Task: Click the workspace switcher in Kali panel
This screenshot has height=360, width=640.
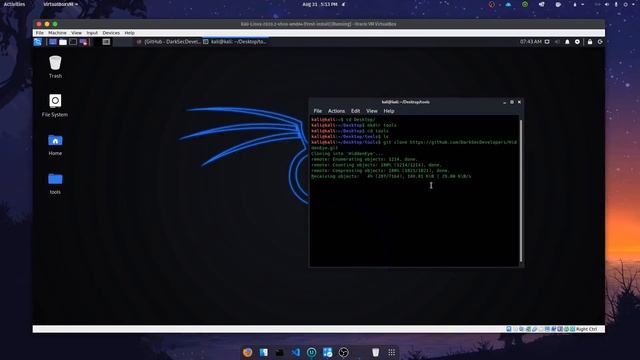Action: [x=106, y=42]
